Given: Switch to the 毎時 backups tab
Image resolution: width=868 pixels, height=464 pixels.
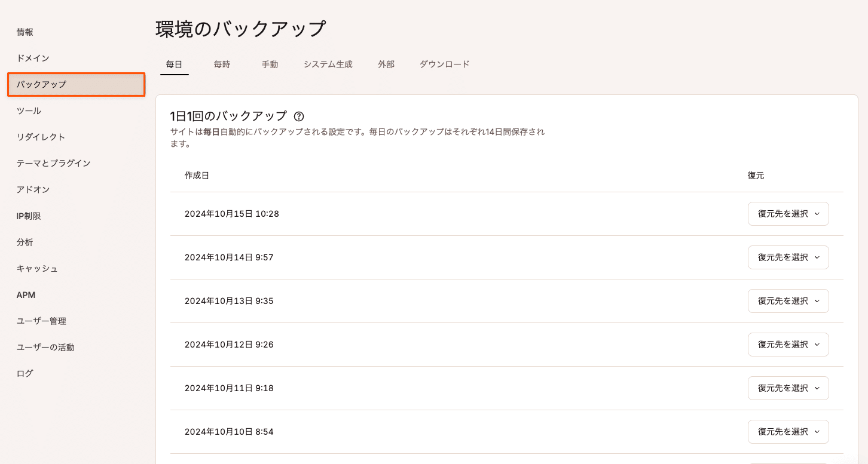Looking at the screenshot, I should (222, 64).
